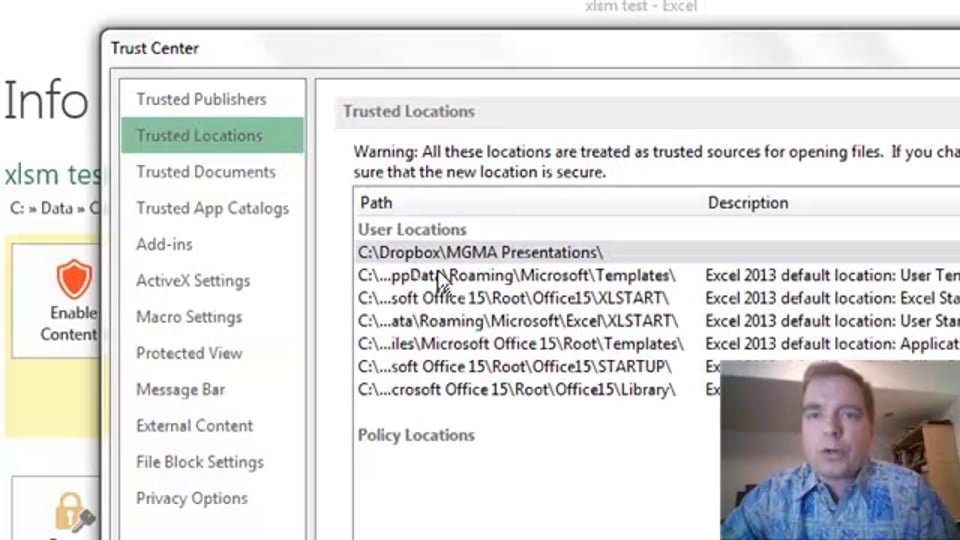Open External Content settings
960x540 pixels.
194,426
